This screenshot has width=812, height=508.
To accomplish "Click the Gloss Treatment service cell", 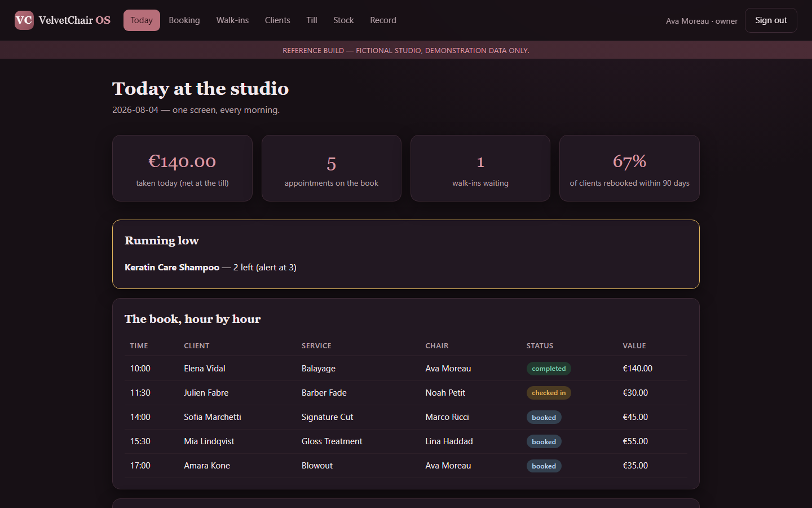I will pos(332,441).
